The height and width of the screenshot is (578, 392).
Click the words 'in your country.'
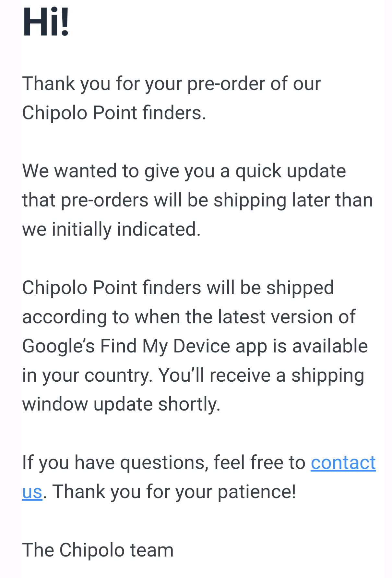coord(87,375)
